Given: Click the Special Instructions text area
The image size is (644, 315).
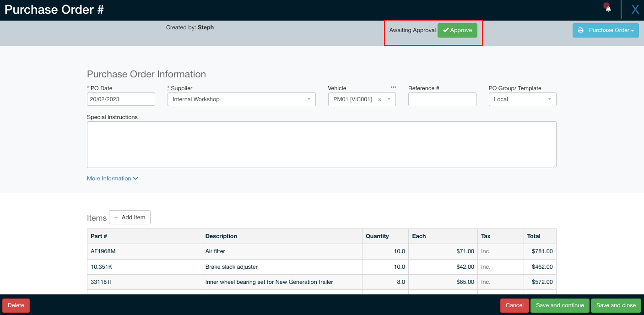Looking at the screenshot, I should 321,144.
